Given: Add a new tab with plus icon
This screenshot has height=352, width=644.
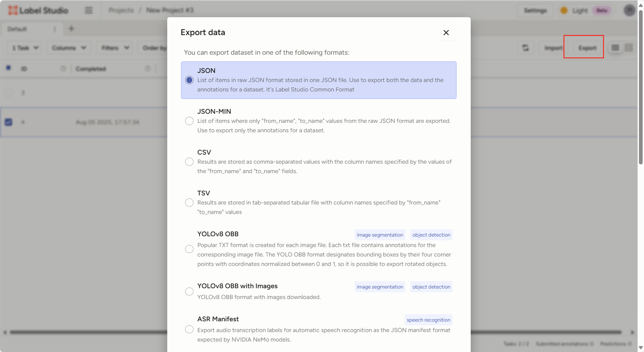Looking at the screenshot, I should (x=71, y=29).
